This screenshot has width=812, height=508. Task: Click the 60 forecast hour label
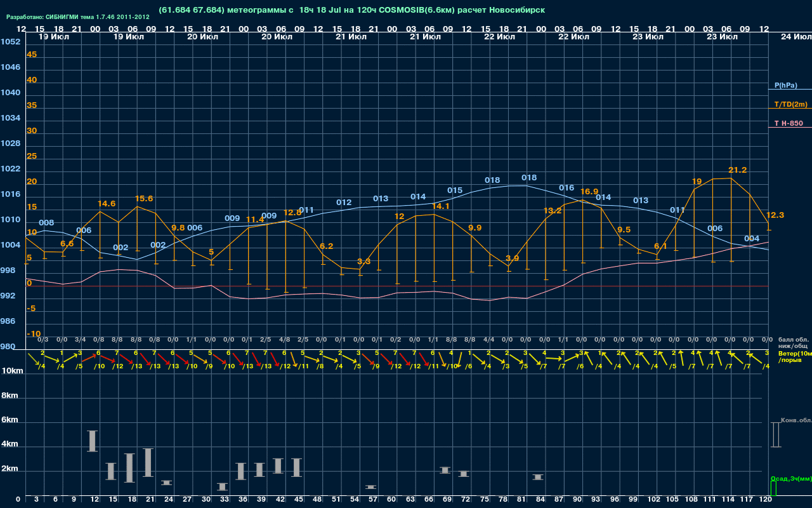click(x=391, y=500)
